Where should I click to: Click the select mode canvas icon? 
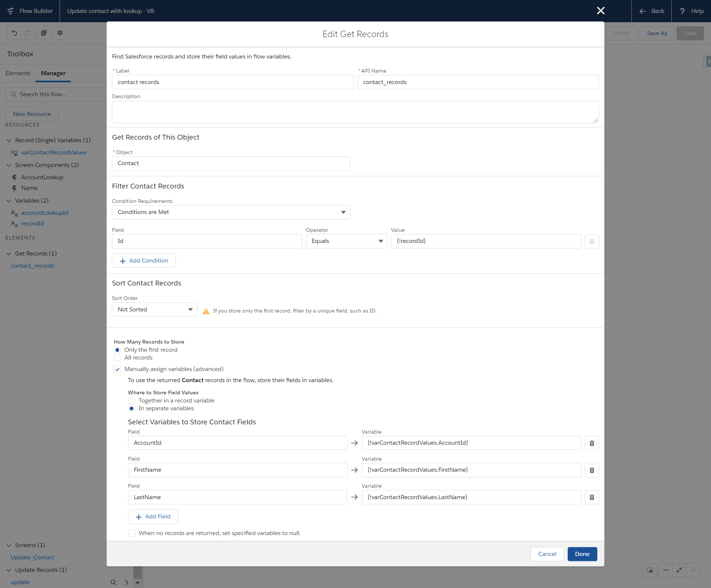click(650, 570)
